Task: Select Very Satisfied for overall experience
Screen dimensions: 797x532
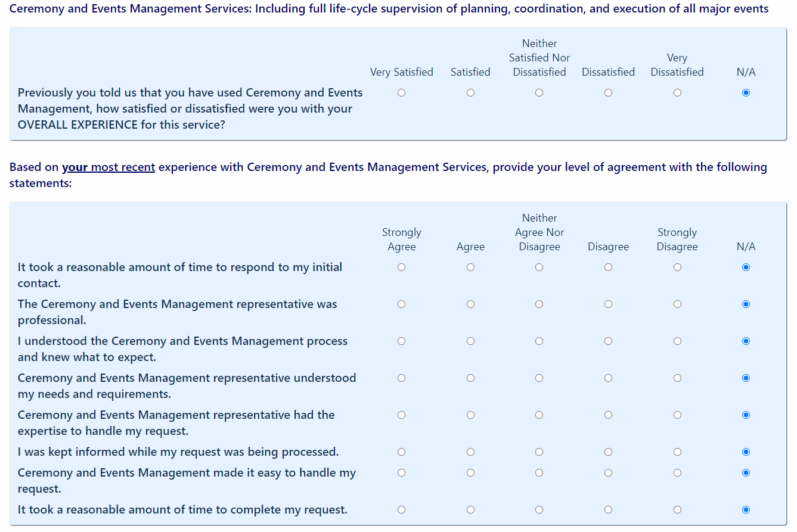Action: tap(401, 93)
